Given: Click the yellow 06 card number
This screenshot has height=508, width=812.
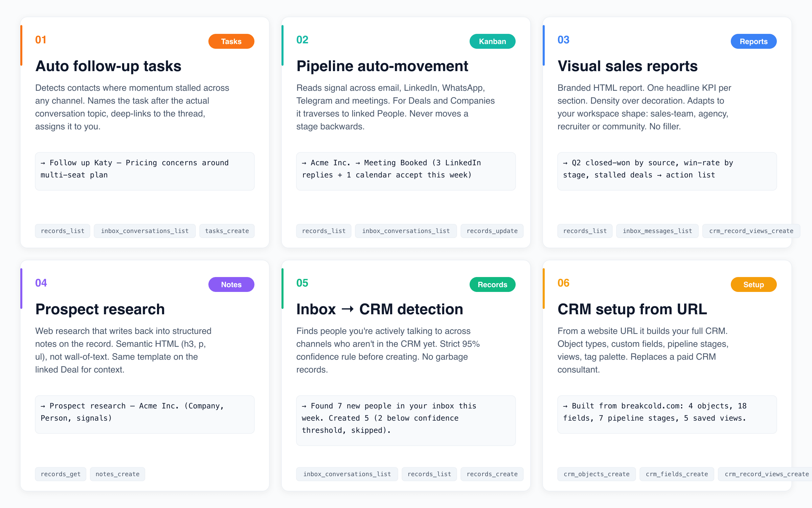Looking at the screenshot, I should tap(563, 283).
